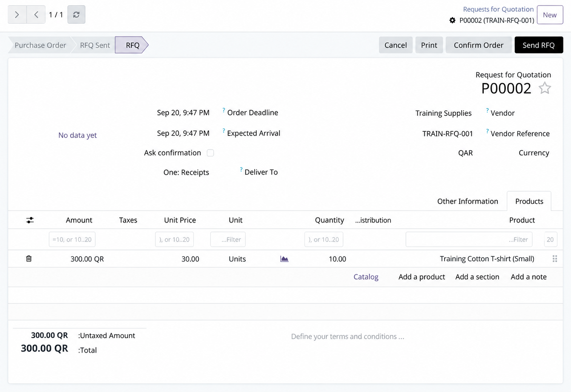The width and height of the screenshot is (571, 392).
Task: Print the request for quotation
Action: click(x=429, y=45)
